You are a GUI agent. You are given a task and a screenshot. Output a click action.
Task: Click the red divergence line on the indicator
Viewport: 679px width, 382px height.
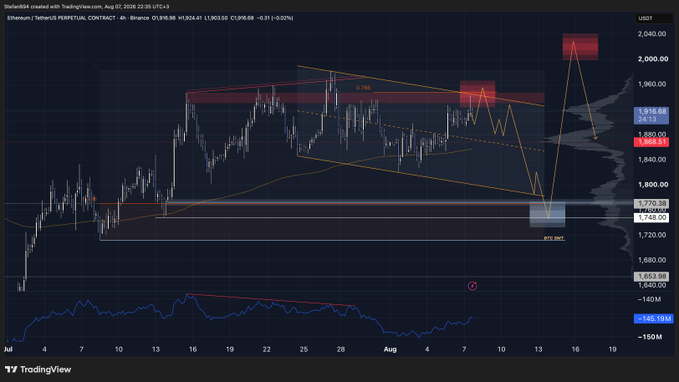click(x=271, y=300)
